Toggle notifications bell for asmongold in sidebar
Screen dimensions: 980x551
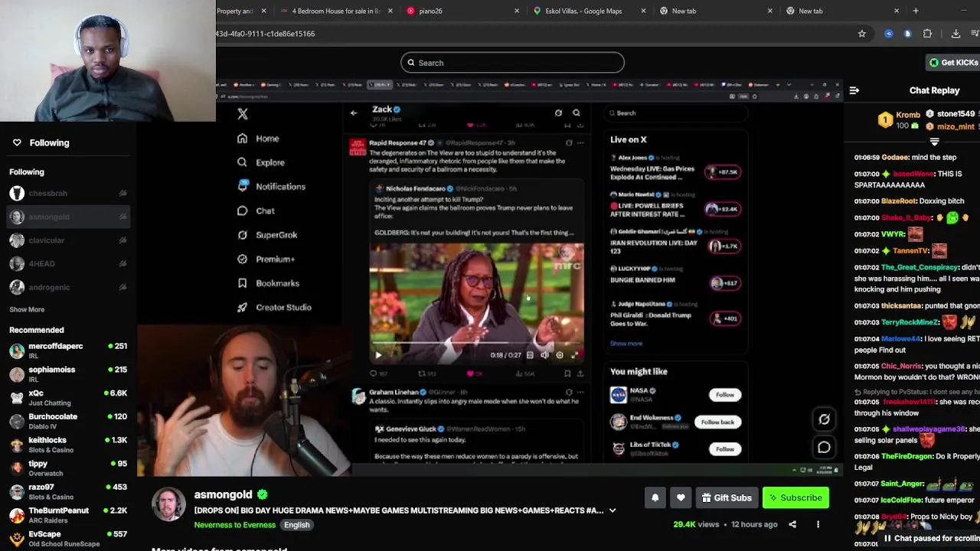click(x=122, y=217)
